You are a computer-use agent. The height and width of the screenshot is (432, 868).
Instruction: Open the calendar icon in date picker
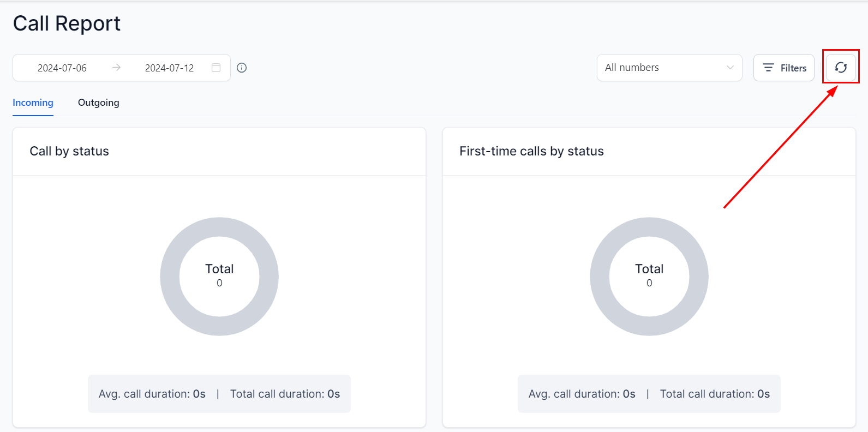[216, 68]
